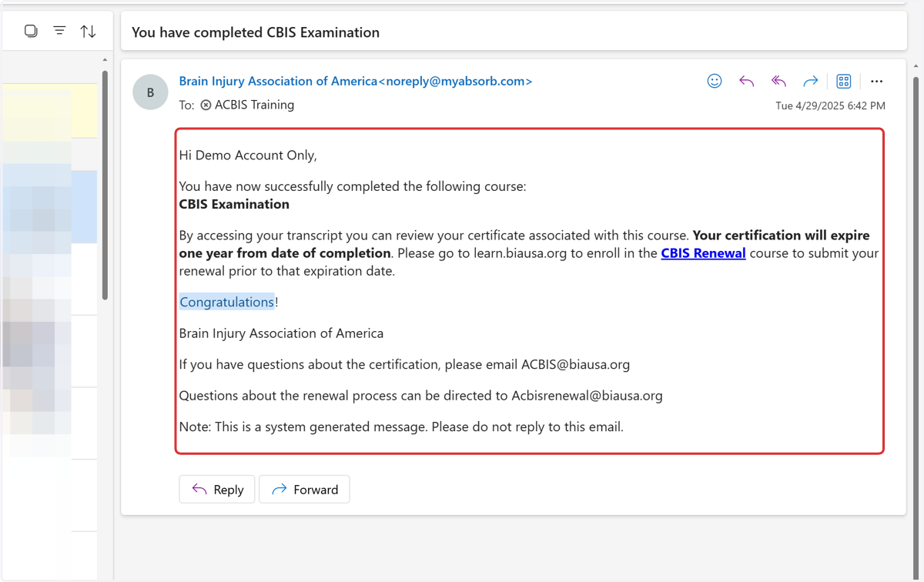Screen dimensions: 924x582
Task: Click the Reply button below the message
Action: click(x=217, y=490)
